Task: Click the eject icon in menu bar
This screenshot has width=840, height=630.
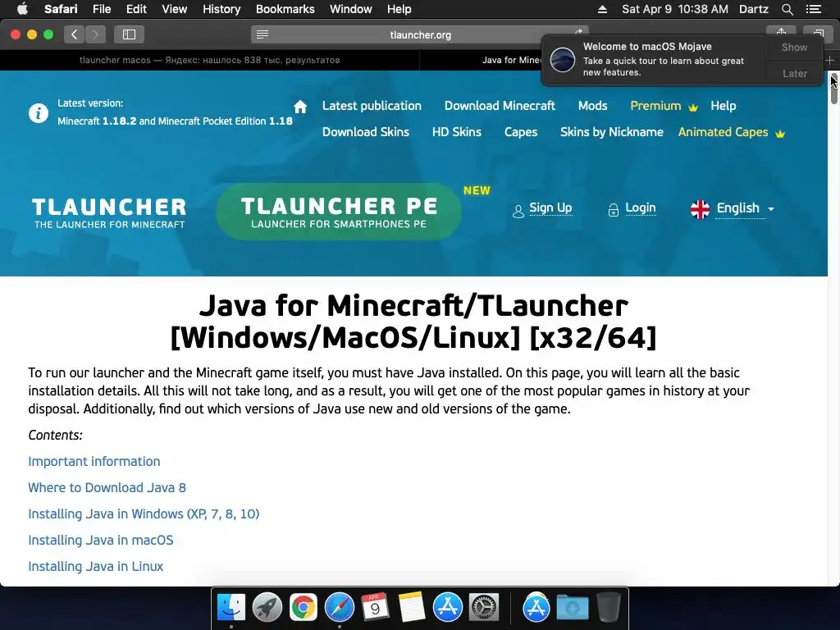Action: click(x=602, y=9)
